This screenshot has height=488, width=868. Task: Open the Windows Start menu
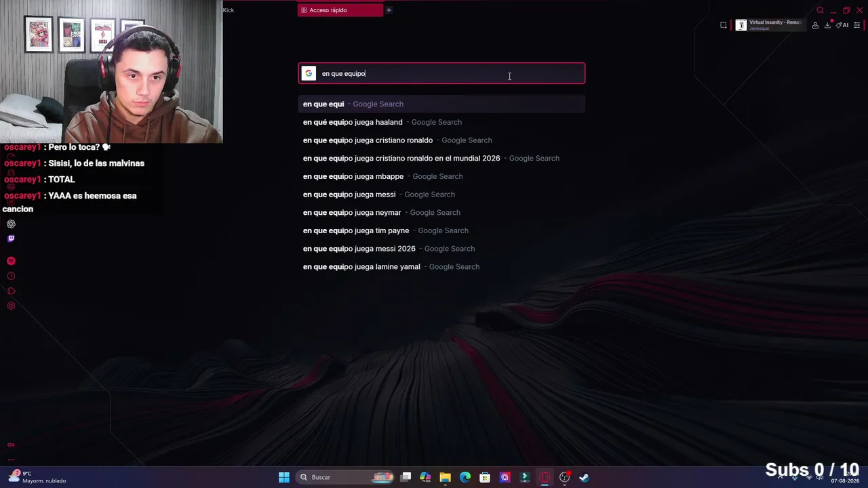click(x=284, y=477)
